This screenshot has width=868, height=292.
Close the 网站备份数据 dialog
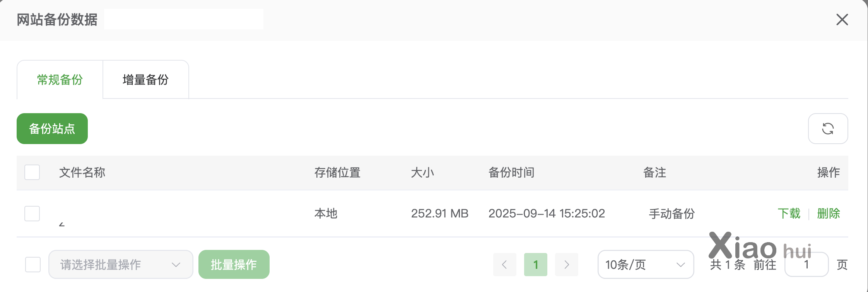pyautogui.click(x=842, y=20)
